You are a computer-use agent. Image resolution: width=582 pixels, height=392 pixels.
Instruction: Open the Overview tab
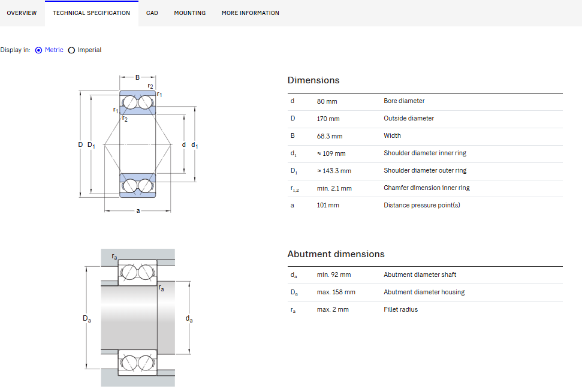click(x=22, y=13)
